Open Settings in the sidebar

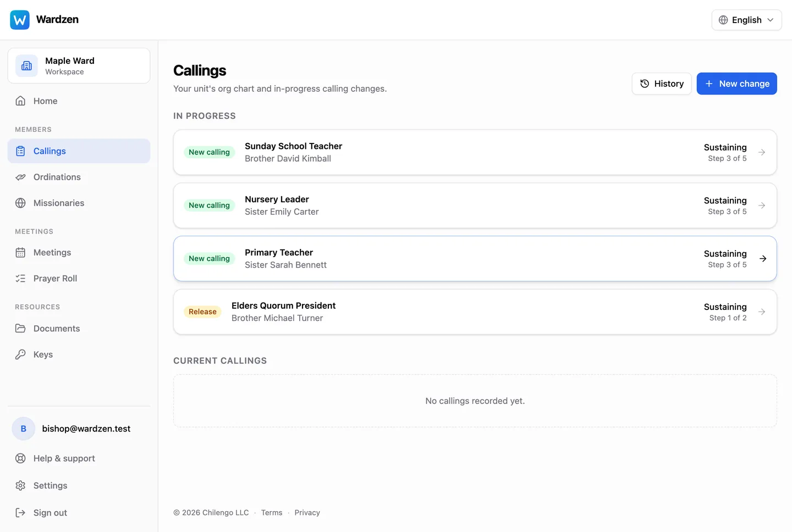pyautogui.click(x=79, y=486)
